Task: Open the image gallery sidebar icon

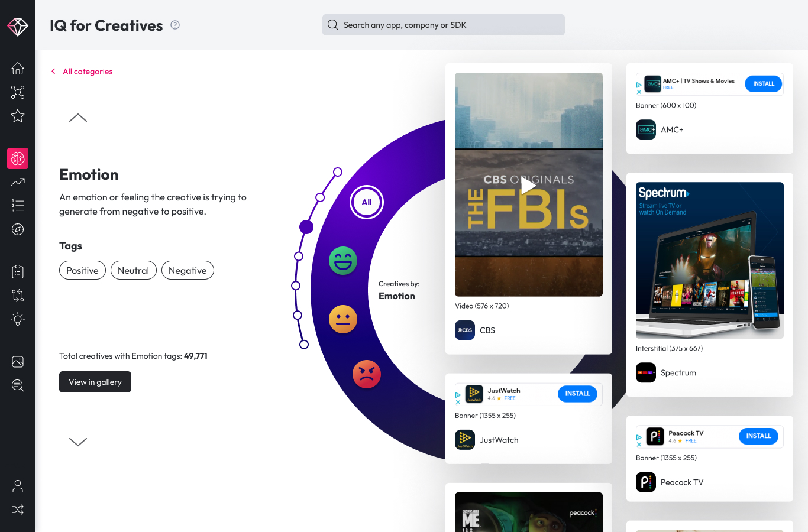Action: [18, 362]
